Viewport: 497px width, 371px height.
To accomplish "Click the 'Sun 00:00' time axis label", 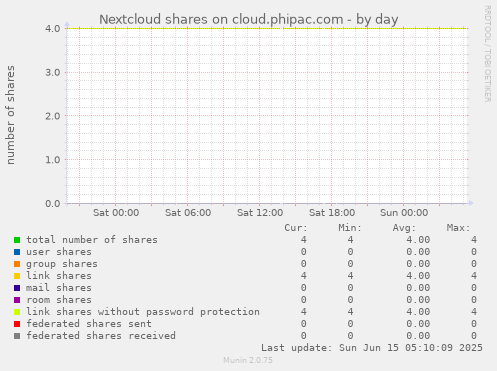I will (x=404, y=213).
